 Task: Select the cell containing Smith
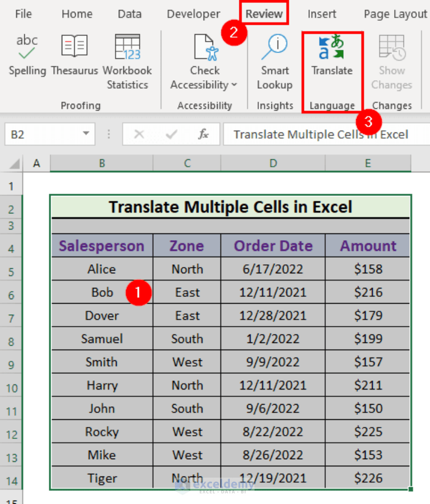[102, 362]
